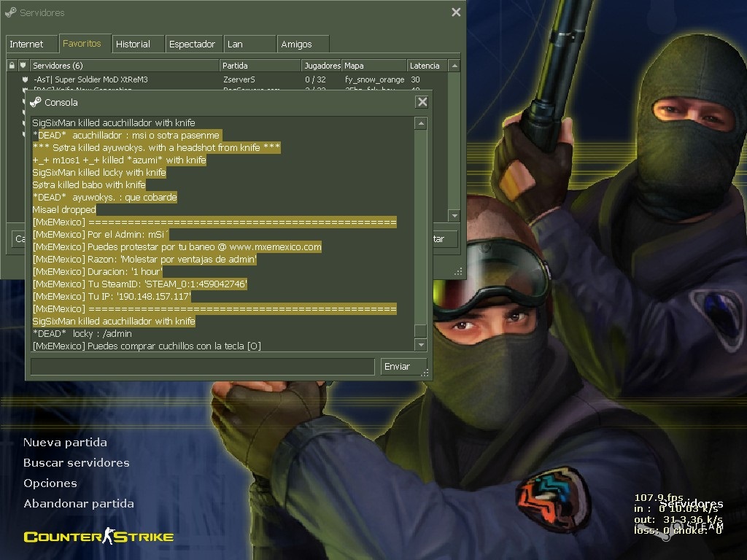Click 'SigSixMan killed locky with knife' line
This screenshot has width=747, height=560.
tap(99, 172)
